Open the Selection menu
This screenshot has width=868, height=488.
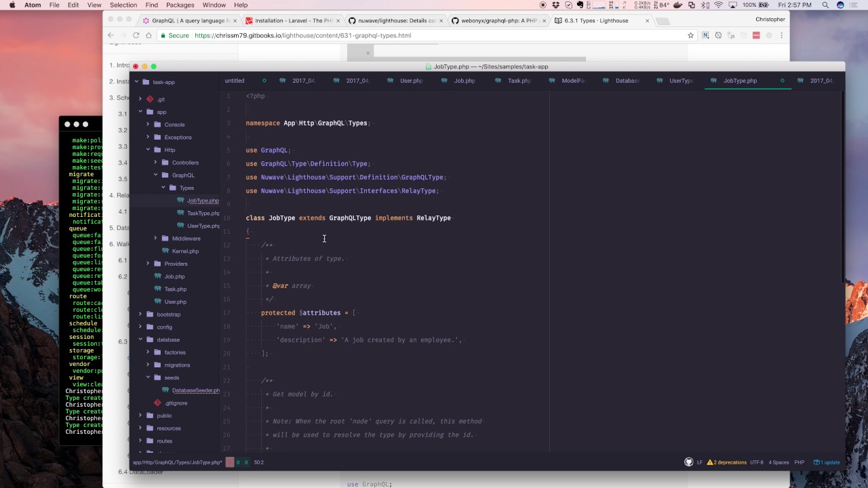(x=123, y=5)
